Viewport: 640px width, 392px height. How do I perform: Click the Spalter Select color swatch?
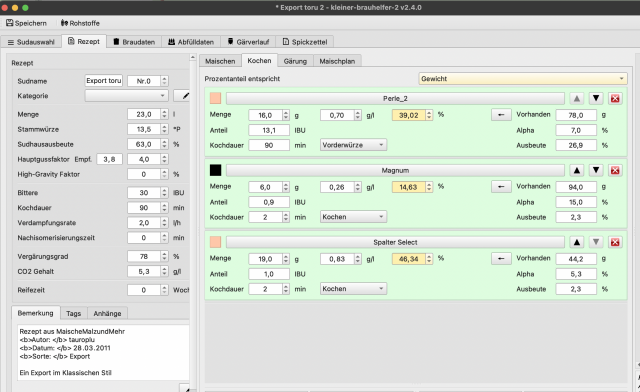[215, 242]
